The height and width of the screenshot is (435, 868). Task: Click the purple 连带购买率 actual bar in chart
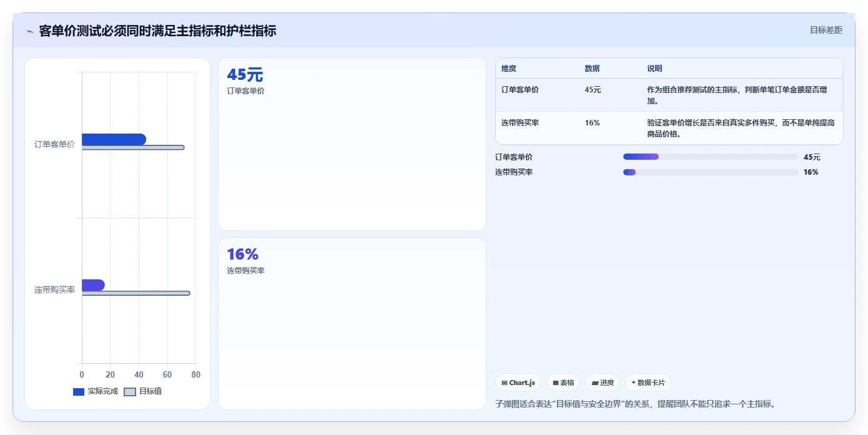tap(93, 285)
